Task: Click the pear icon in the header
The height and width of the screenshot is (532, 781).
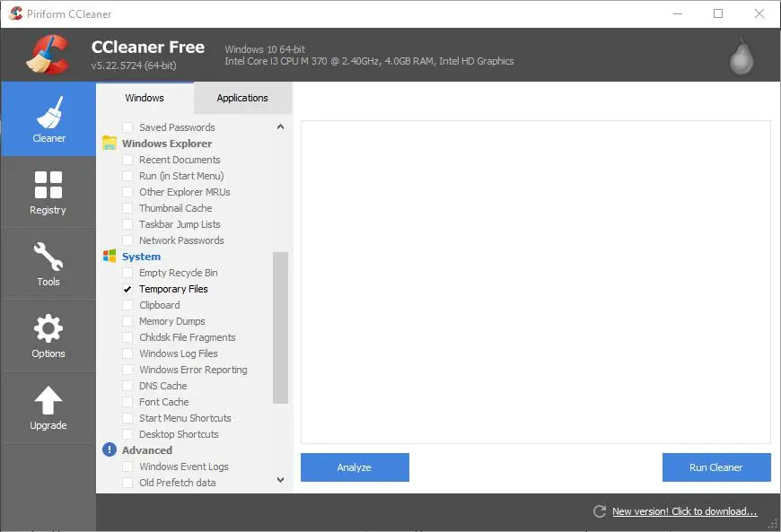Action: [742, 57]
